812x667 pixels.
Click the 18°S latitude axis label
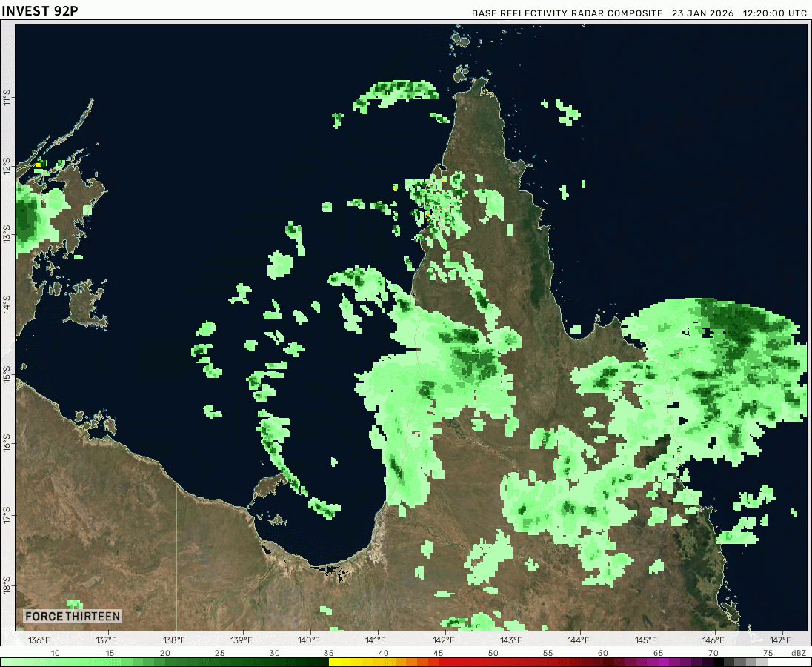click(x=7, y=583)
